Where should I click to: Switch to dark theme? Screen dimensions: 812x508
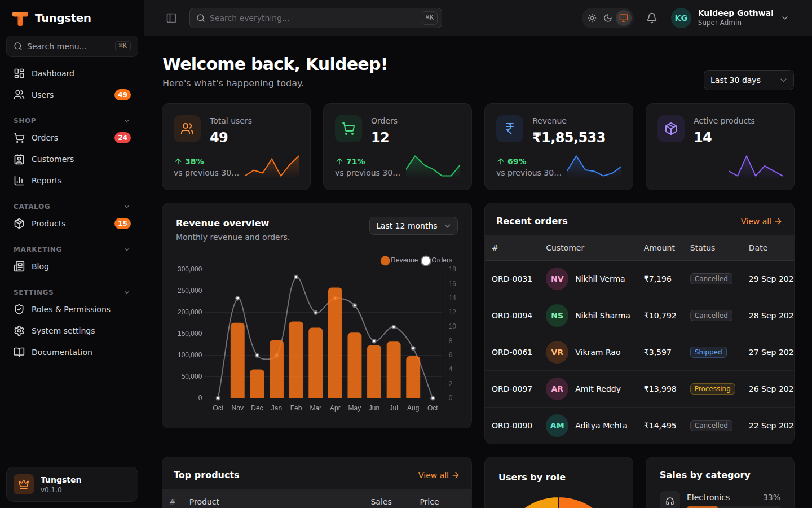click(608, 18)
